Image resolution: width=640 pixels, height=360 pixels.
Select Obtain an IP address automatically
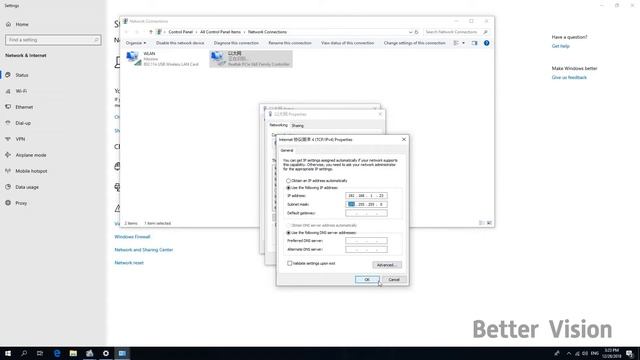click(289, 181)
